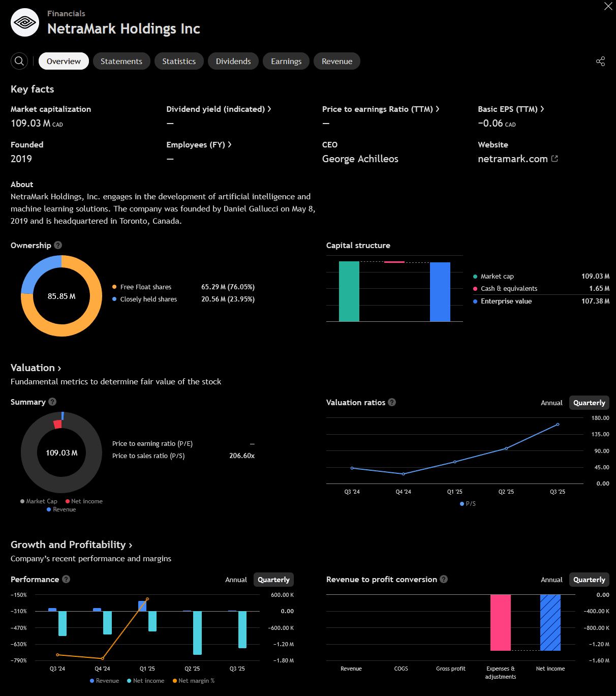
Task: Click the search magnifier icon
Action: (19, 61)
